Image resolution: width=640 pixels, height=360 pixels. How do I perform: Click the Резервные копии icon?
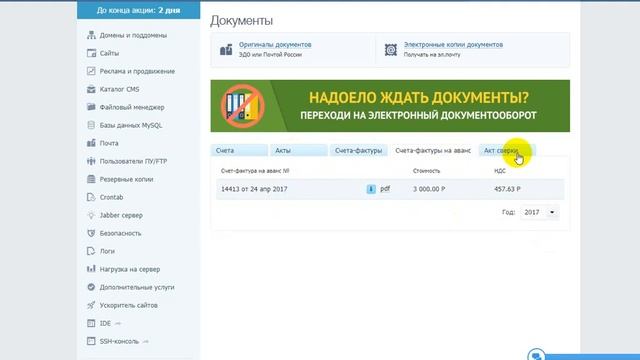tap(91, 179)
